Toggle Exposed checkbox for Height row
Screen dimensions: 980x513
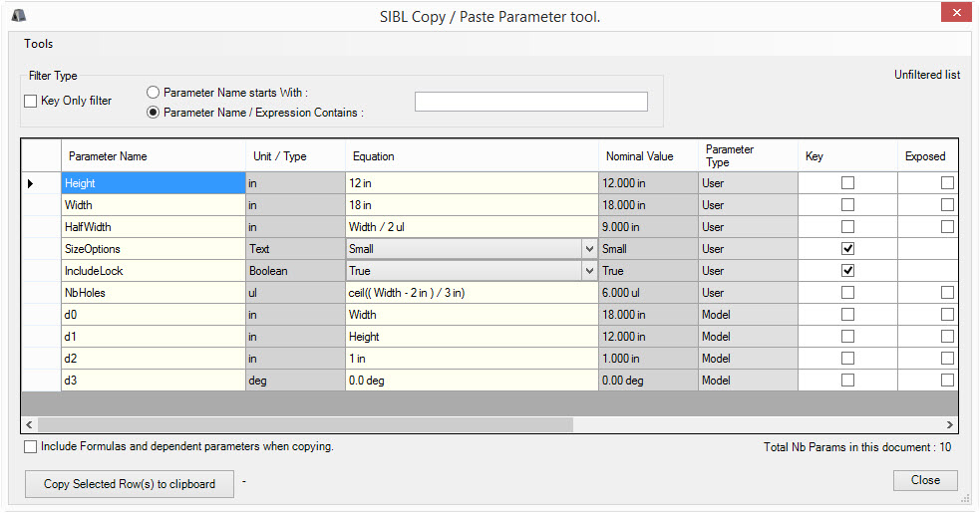pyautogui.click(x=947, y=183)
